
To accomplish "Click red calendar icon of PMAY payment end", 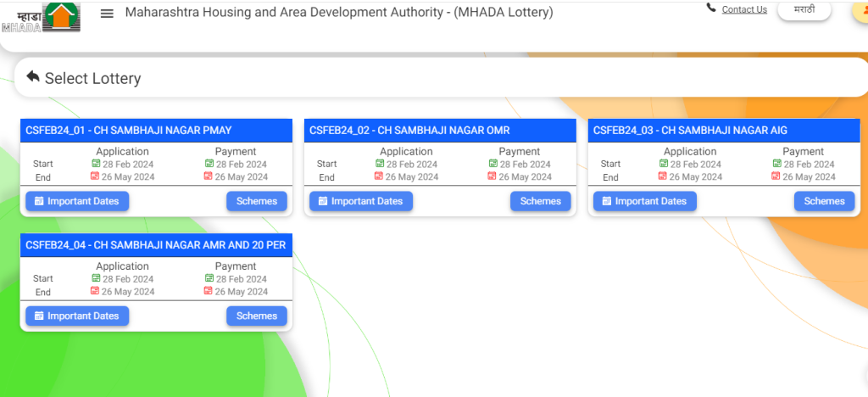I will [x=209, y=176].
